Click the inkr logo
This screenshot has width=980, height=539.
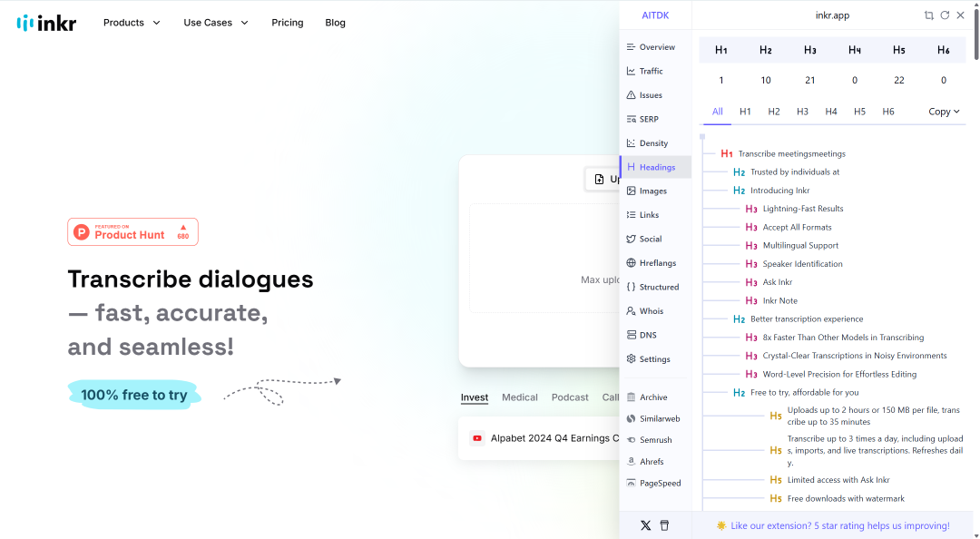(x=46, y=23)
